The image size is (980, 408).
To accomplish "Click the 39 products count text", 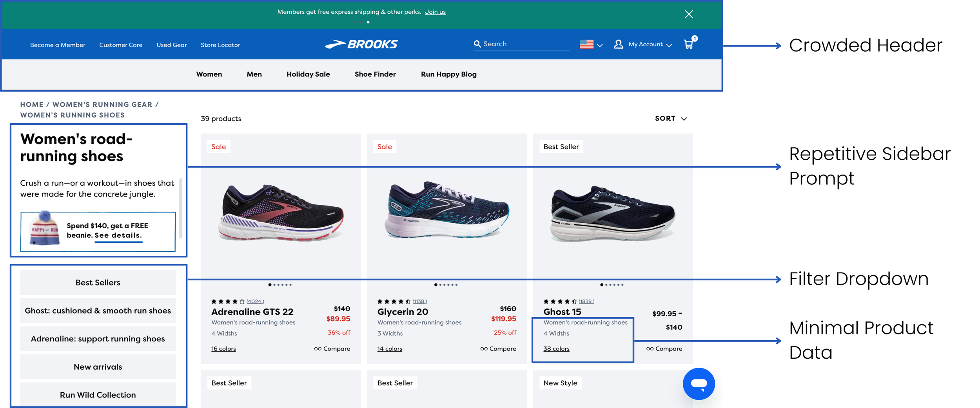I will (x=221, y=118).
